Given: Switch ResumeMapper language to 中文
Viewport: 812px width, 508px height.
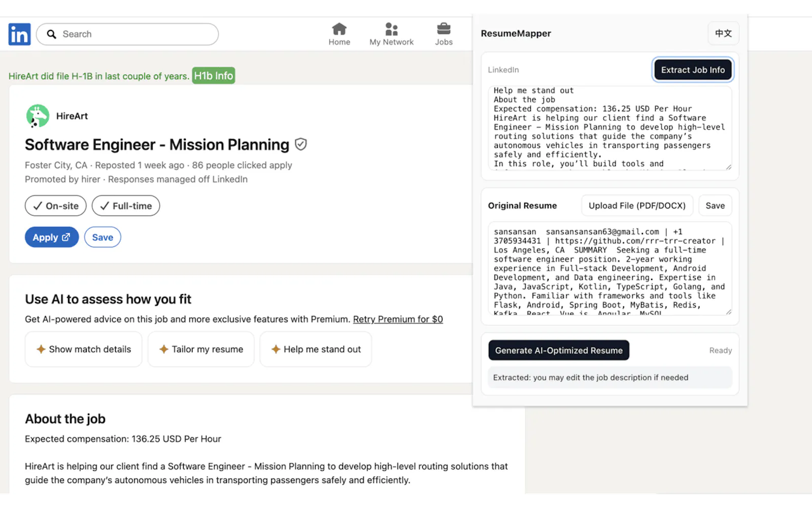Looking at the screenshot, I should (723, 34).
